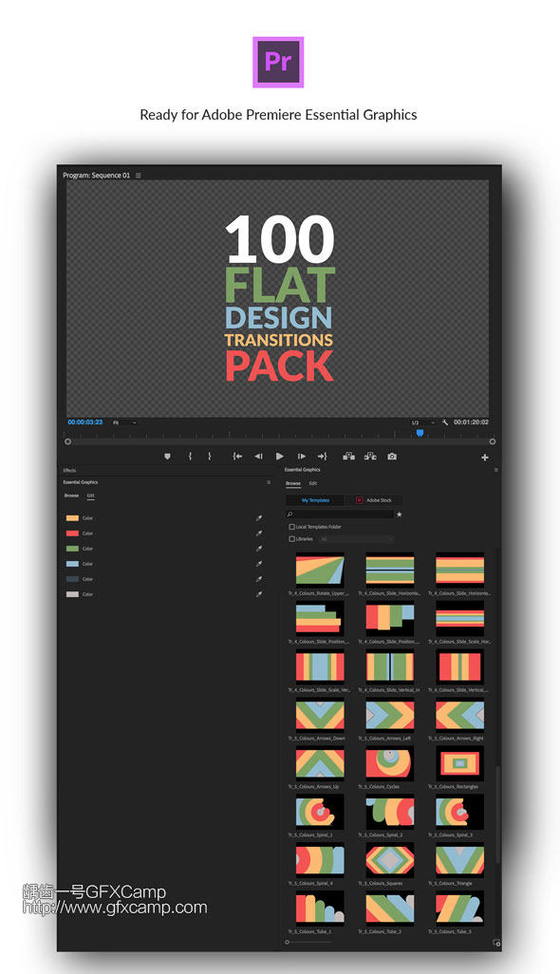Open the 1/2 playback resolution dropdown
Image resolution: width=560 pixels, height=974 pixels.
point(422,422)
